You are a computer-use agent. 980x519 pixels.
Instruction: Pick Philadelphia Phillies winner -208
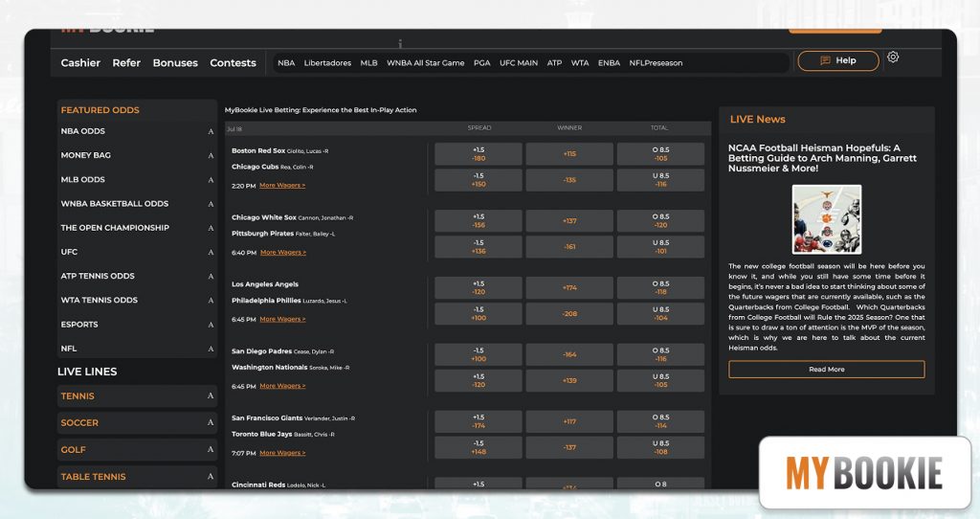pos(569,314)
